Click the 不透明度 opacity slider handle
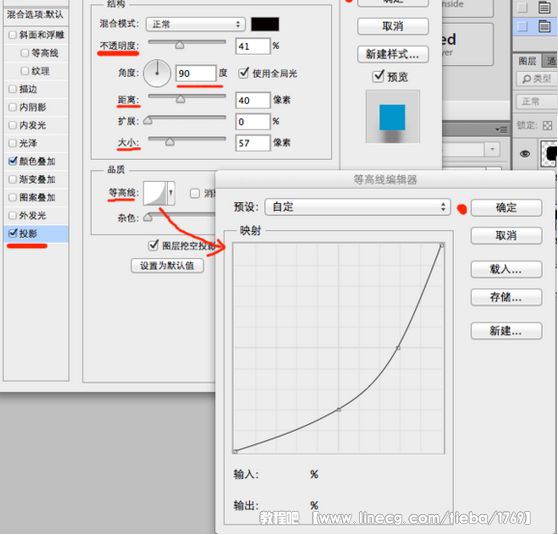Viewport: 558px width, 535px height. pos(180,45)
